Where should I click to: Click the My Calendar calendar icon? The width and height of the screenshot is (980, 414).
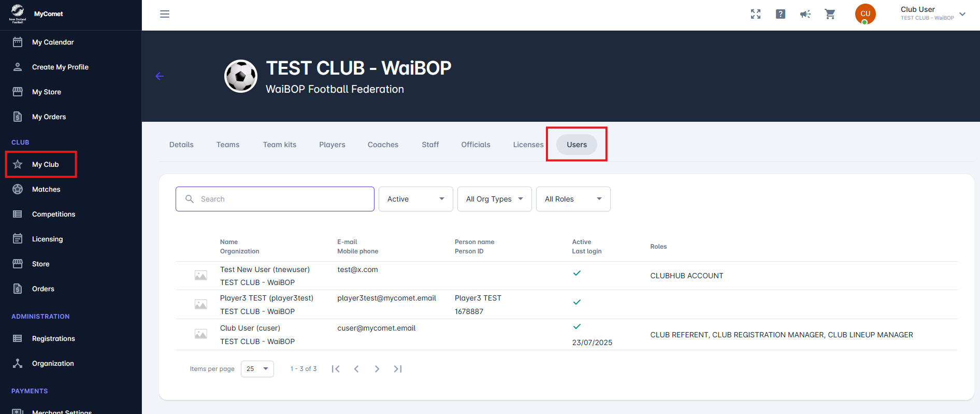18,42
